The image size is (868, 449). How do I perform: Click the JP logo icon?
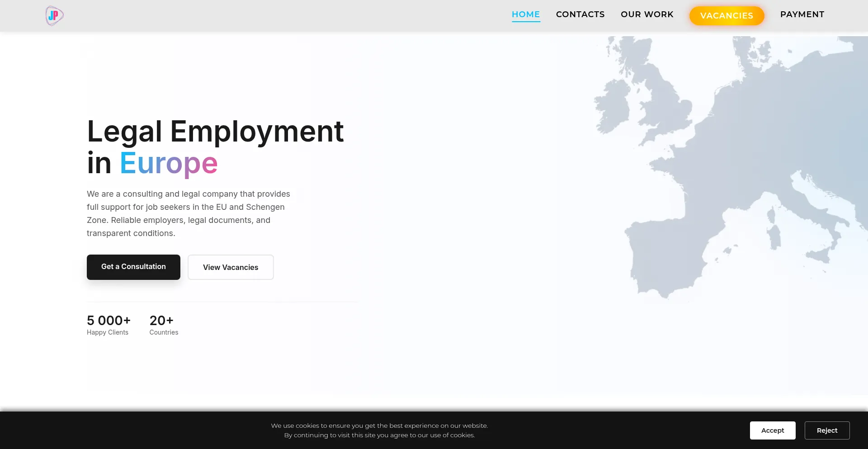pyautogui.click(x=54, y=16)
